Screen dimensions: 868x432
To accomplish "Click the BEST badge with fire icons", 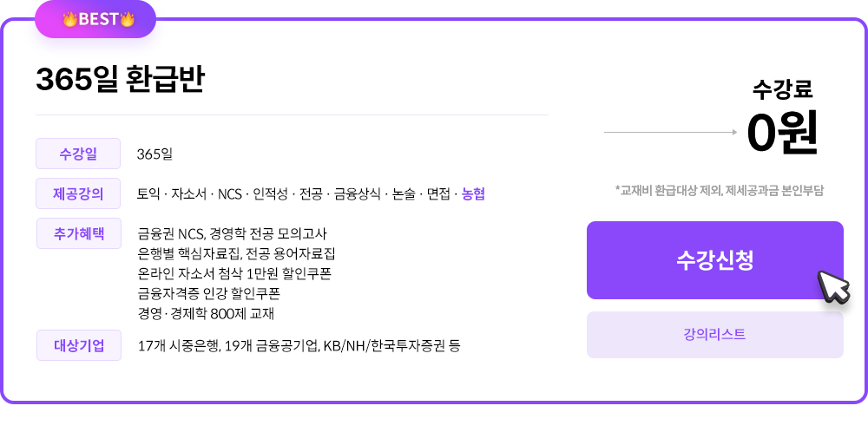I will [97, 19].
